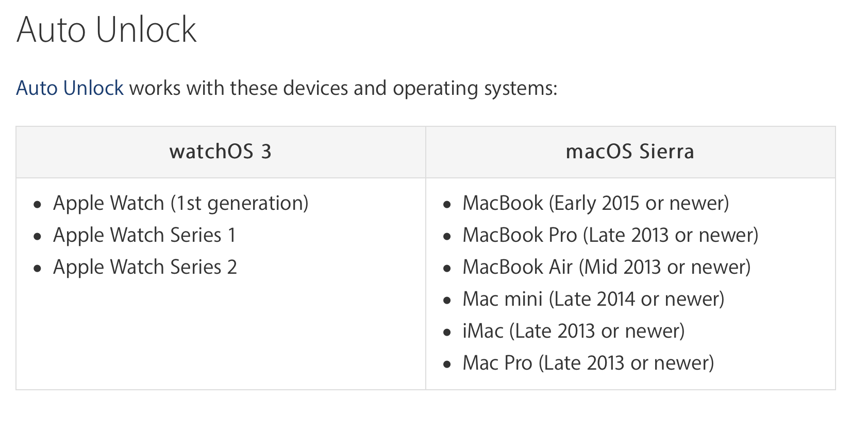
Task: Click the bullet before MacBook Pro
Action: click(447, 237)
